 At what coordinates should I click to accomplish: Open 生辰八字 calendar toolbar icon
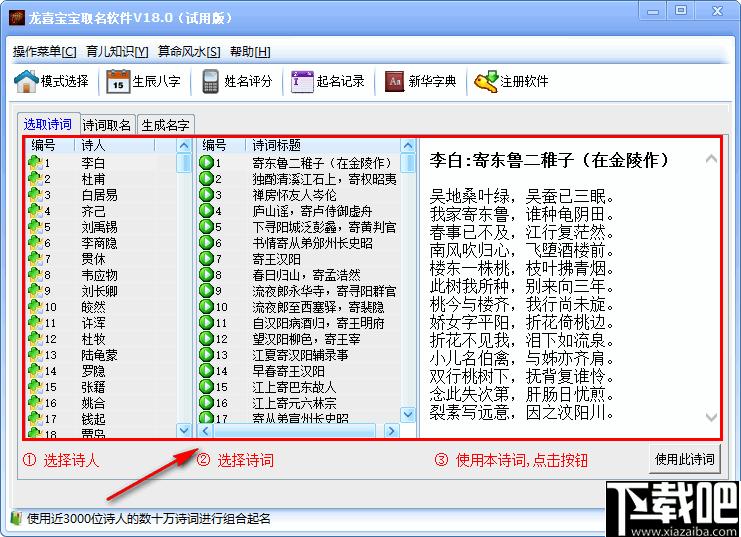click(118, 81)
